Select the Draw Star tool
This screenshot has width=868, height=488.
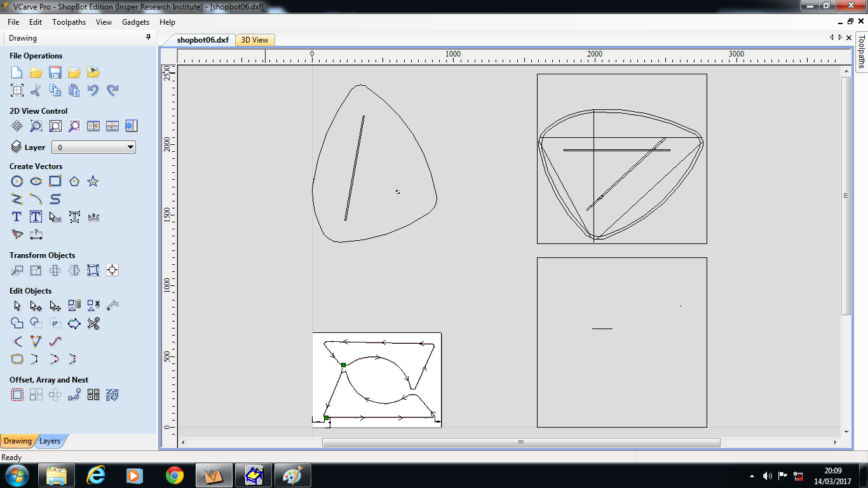pyautogui.click(x=93, y=181)
